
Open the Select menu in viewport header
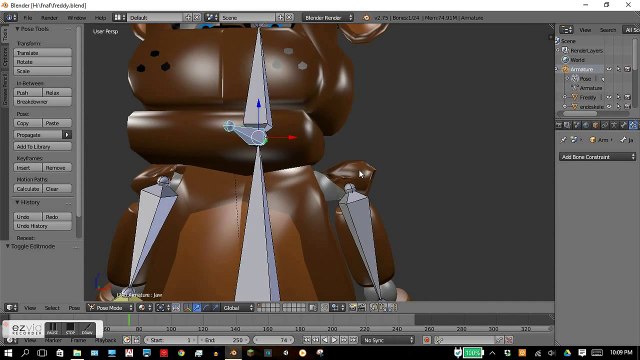pos(52,308)
